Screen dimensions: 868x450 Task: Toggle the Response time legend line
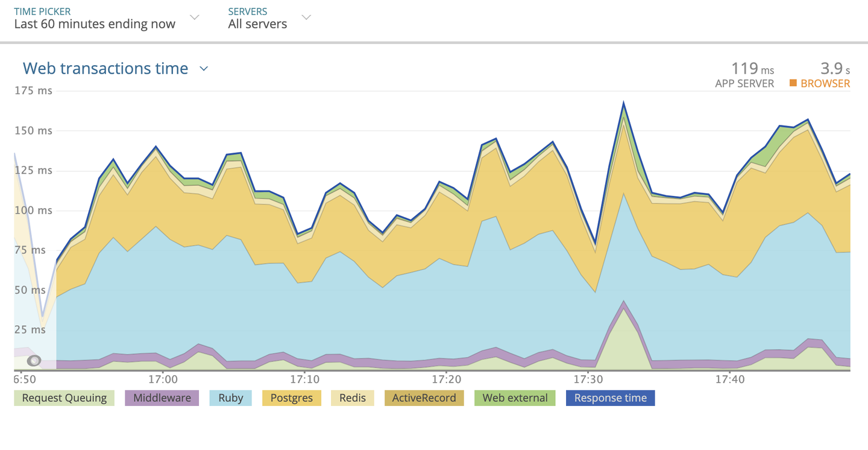[x=610, y=398]
